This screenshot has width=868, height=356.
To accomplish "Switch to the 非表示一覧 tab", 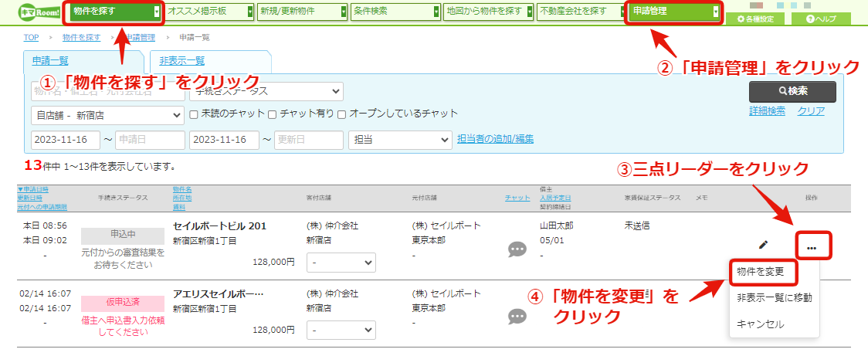I will pyautogui.click(x=181, y=61).
